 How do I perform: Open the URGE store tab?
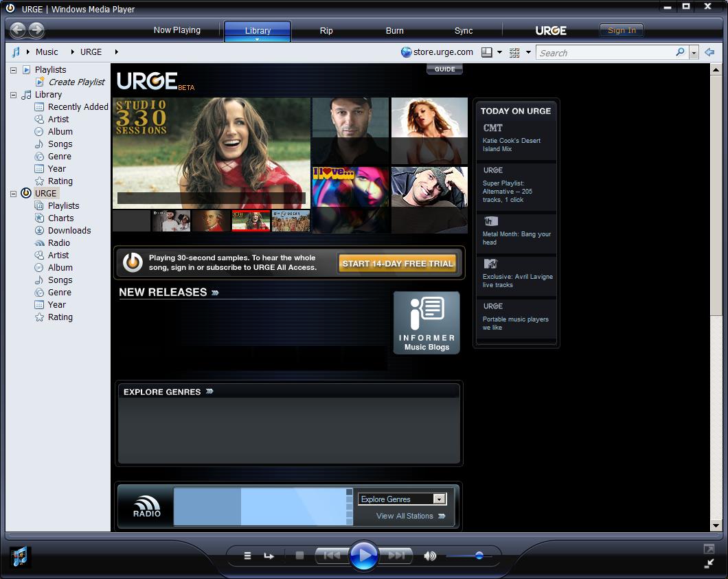point(551,31)
